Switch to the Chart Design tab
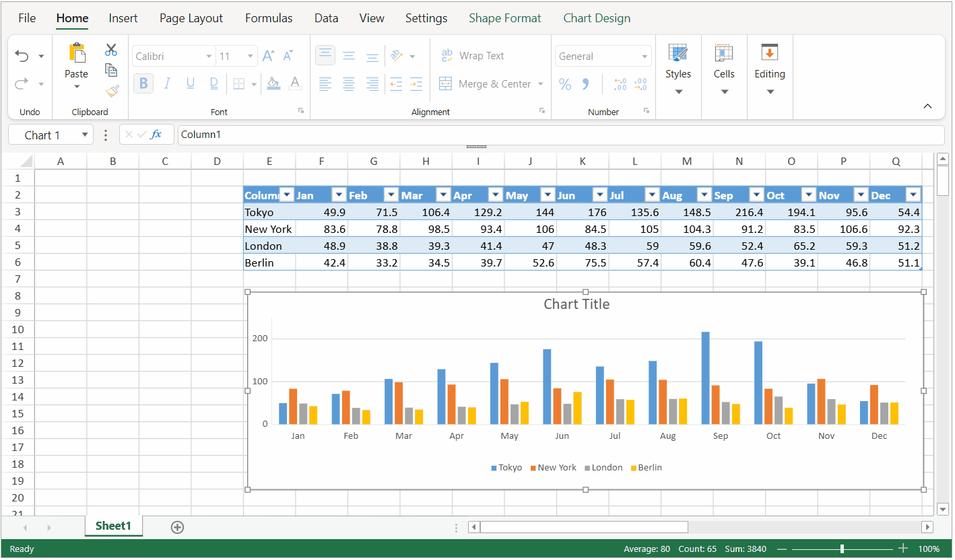 597,18
